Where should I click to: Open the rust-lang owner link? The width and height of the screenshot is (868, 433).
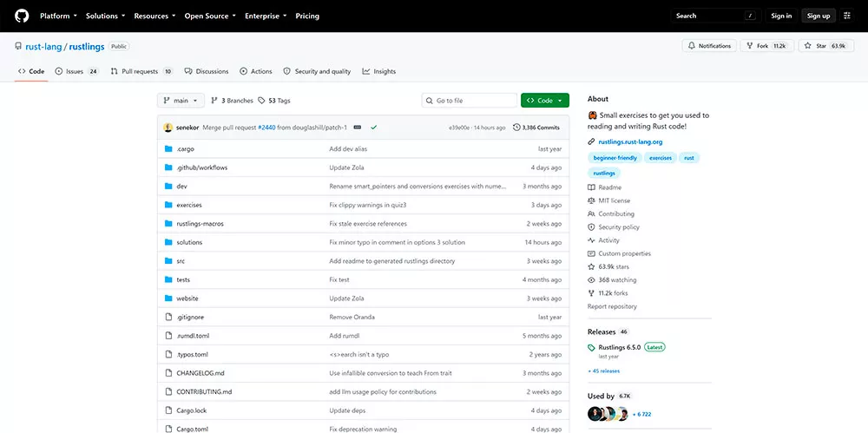click(x=43, y=47)
